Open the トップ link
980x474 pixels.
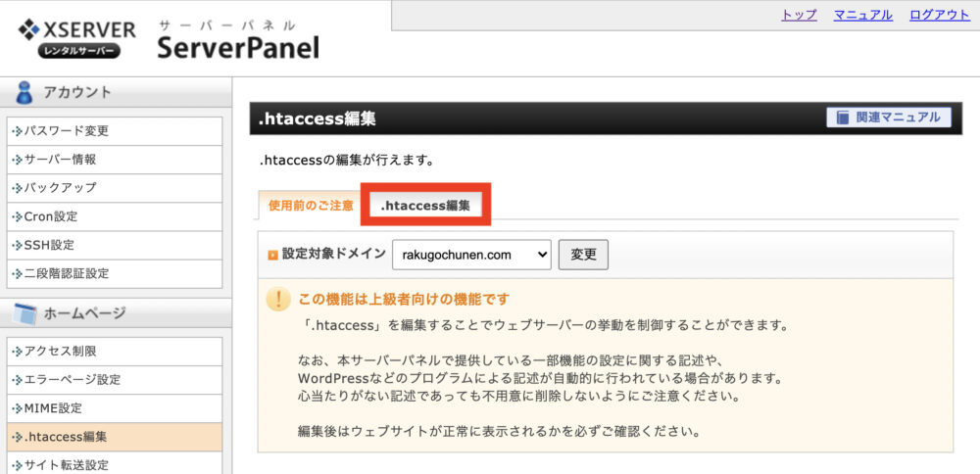pos(799,15)
